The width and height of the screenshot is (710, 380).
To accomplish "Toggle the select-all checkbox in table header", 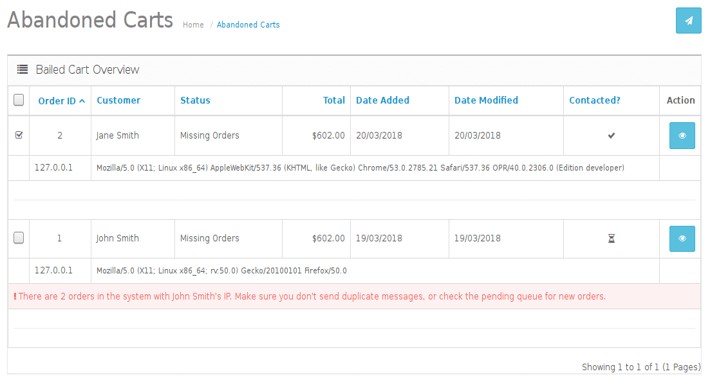I will point(19,100).
